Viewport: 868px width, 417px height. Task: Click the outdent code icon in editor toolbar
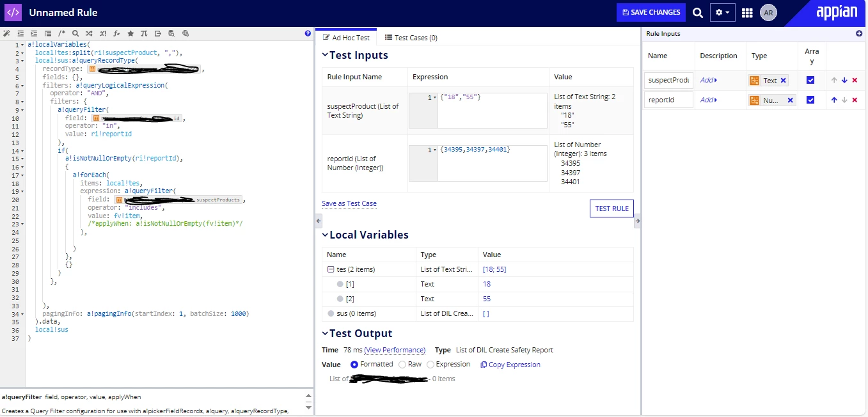point(20,33)
